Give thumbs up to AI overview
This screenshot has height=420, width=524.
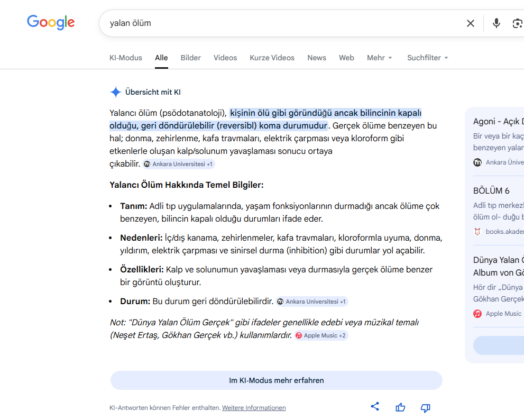(400, 407)
